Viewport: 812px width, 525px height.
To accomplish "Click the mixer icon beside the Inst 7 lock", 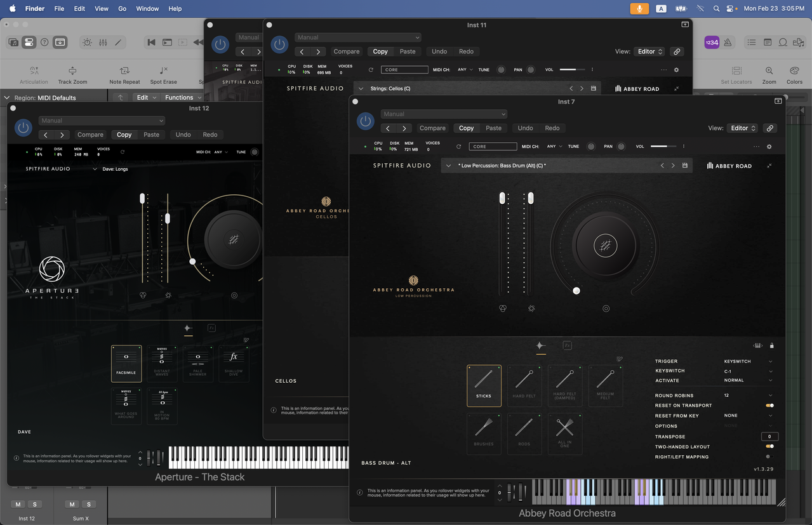I will click(x=758, y=345).
